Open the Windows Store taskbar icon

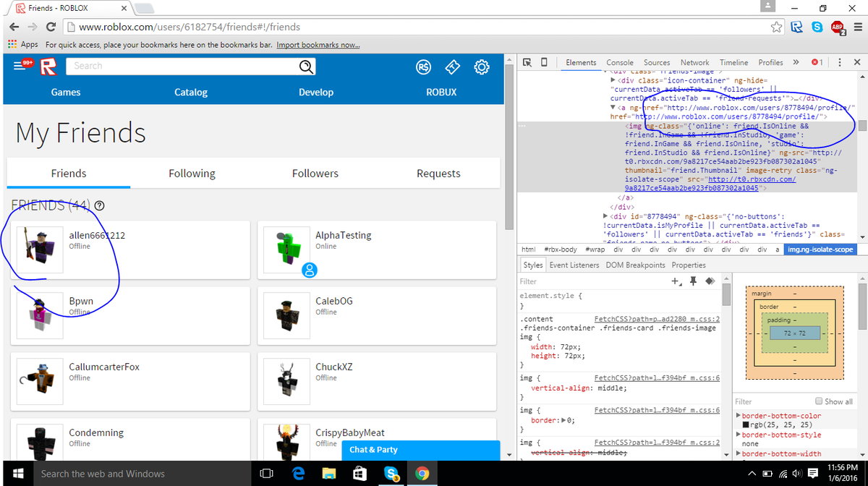[x=359, y=474]
